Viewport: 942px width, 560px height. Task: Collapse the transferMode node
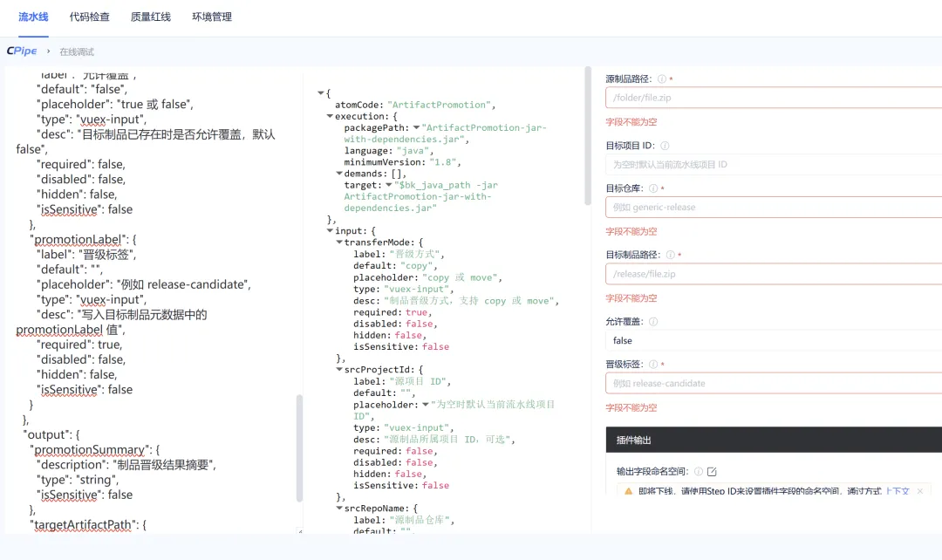(338, 242)
